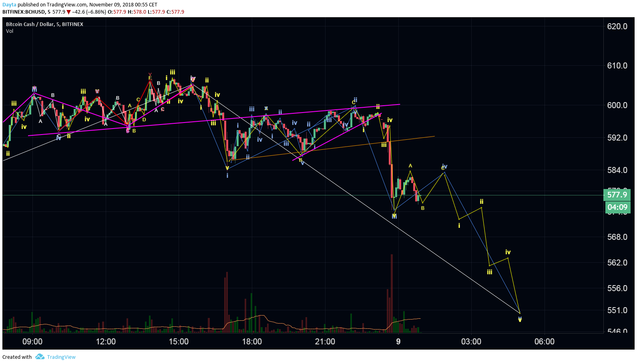
Task: Click the 09:00 time axis label
Action: (x=32, y=342)
